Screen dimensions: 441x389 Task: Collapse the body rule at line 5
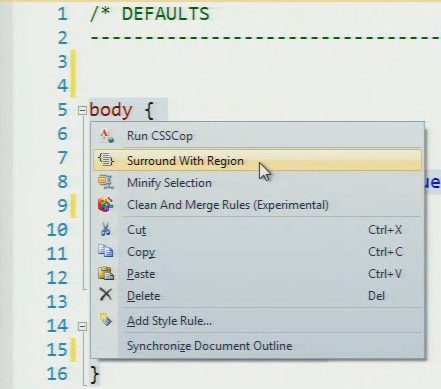click(82, 110)
